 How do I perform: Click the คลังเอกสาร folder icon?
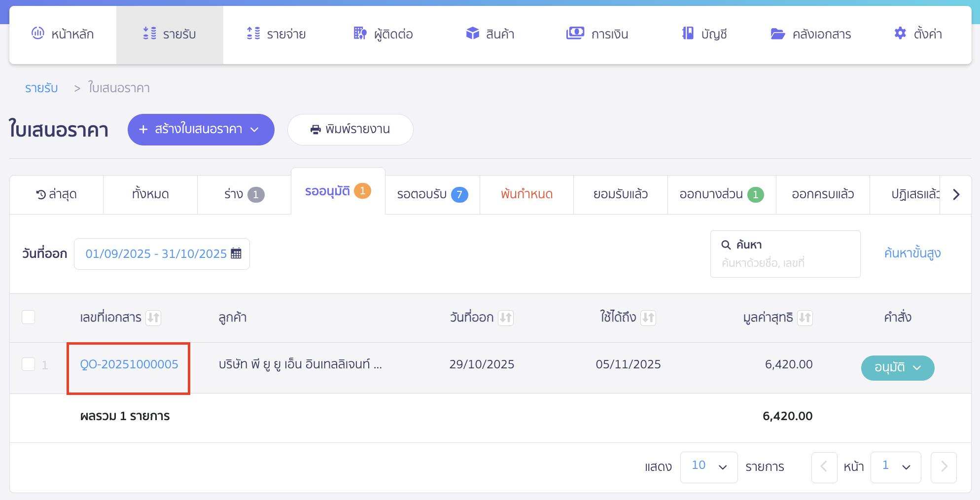click(x=777, y=34)
